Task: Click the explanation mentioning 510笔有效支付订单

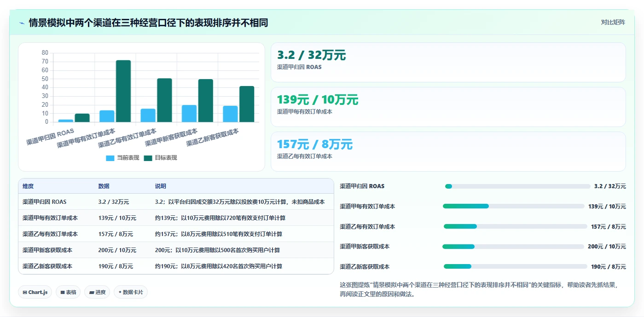Action: point(219,234)
